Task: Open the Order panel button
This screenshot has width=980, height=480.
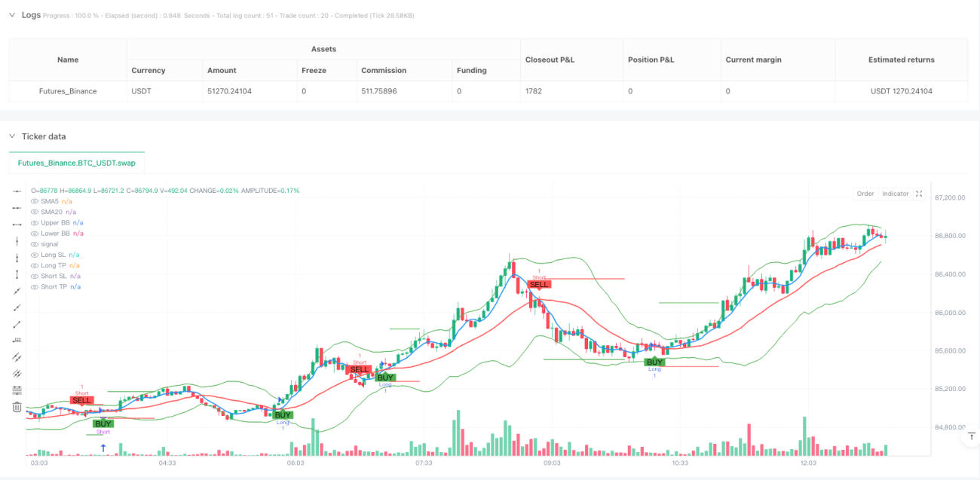Action: coord(865,194)
